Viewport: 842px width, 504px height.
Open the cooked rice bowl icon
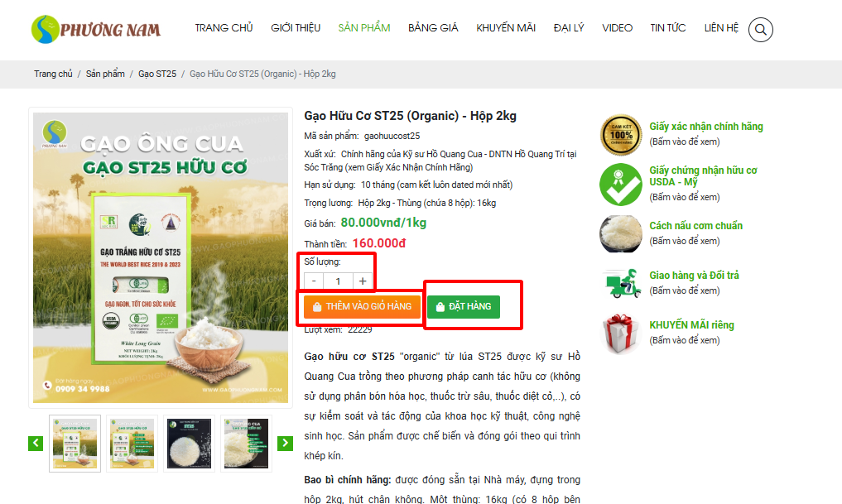(x=621, y=233)
